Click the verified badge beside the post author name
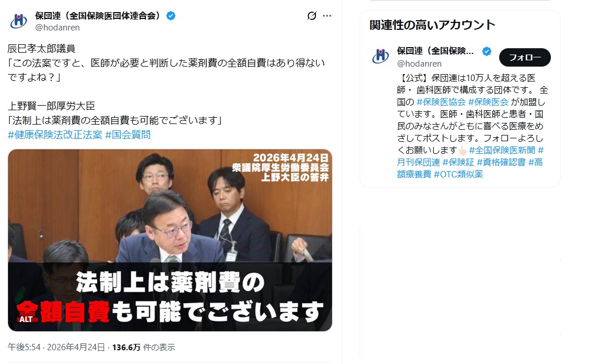This screenshot has width=598, height=364. pyautogui.click(x=171, y=16)
